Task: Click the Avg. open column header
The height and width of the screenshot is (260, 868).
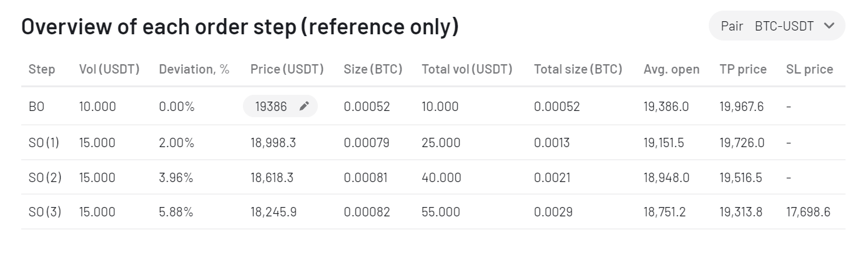Action: (x=671, y=69)
